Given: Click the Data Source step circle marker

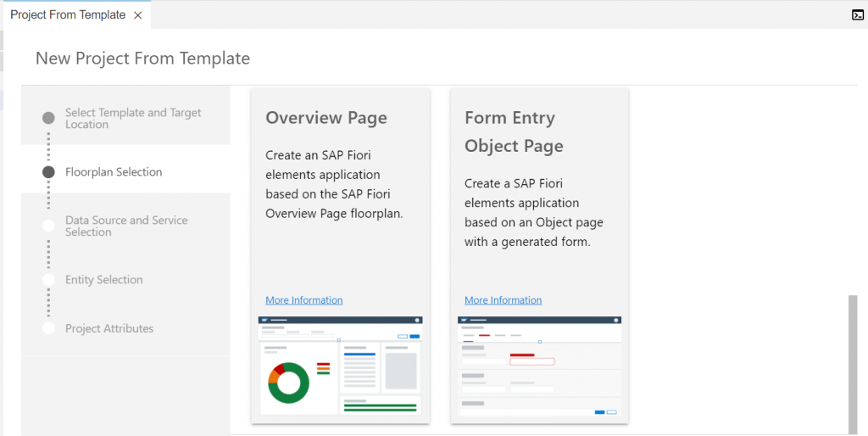Looking at the screenshot, I should point(48,226).
